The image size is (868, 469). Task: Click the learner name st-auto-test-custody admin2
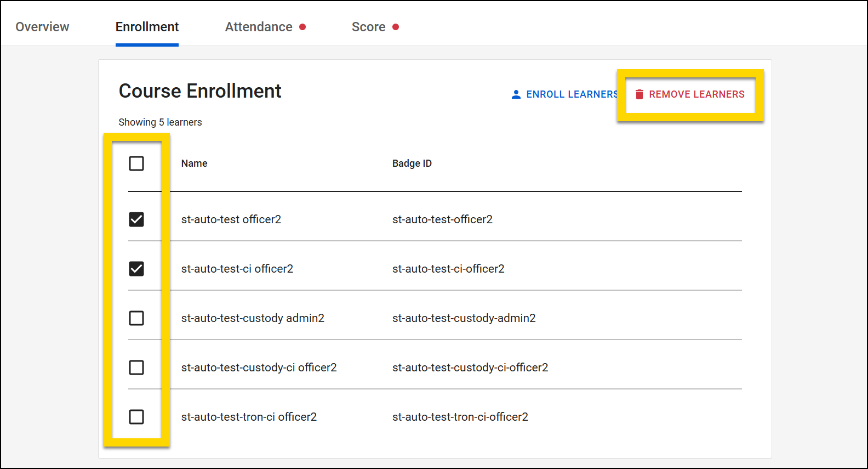[x=253, y=318]
